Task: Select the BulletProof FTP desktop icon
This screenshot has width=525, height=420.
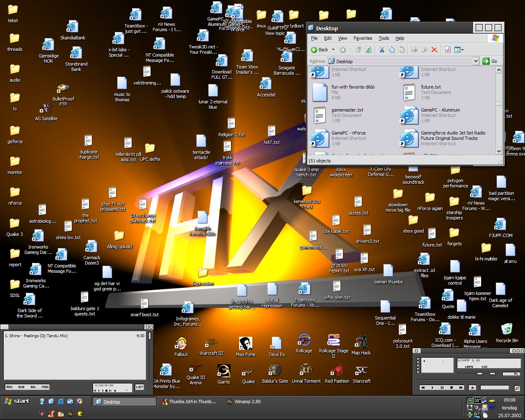Action: [x=63, y=95]
